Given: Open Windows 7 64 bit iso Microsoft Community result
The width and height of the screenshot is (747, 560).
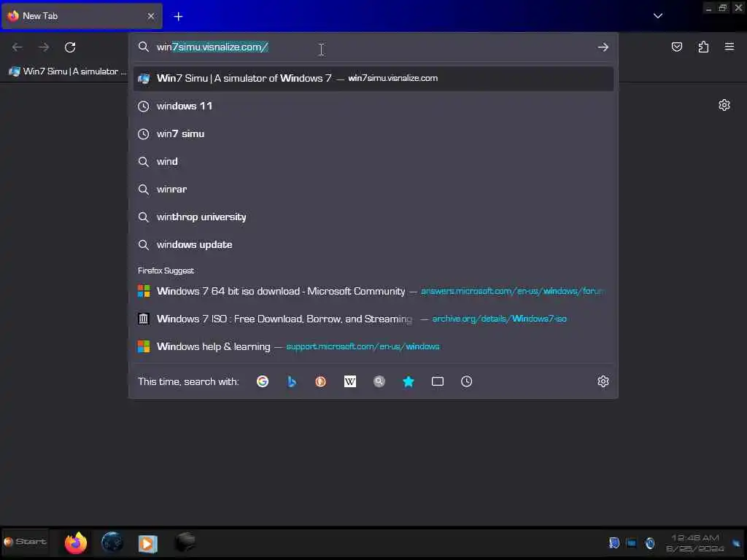Looking at the screenshot, I should tap(373, 291).
